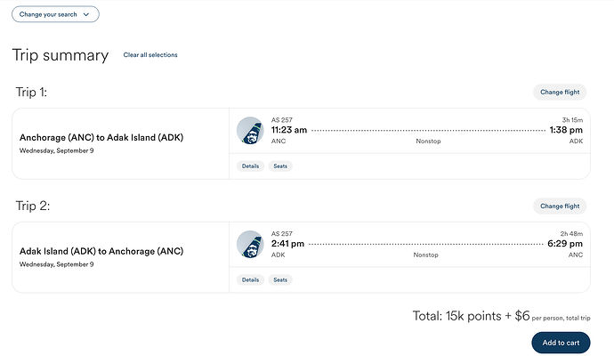Open Seats for Adak to Anchorage flight
Image resolution: width=614 pixels, height=364 pixels.
(x=280, y=279)
